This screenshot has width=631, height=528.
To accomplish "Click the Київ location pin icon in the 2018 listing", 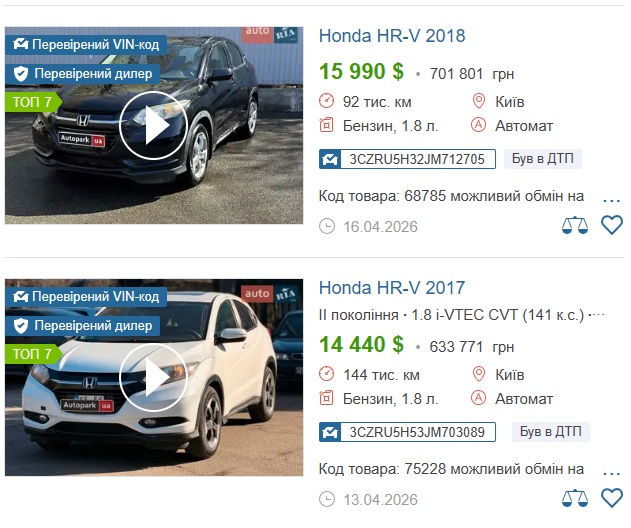I will tap(478, 101).
